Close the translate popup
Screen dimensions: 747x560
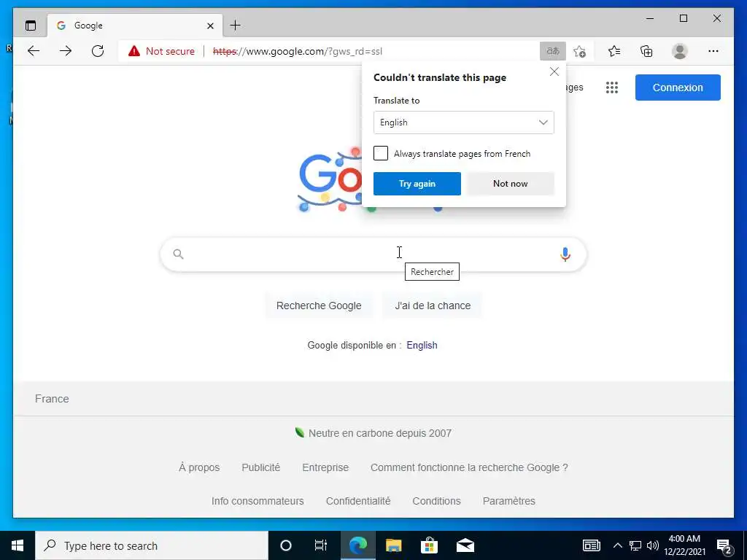pyautogui.click(x=554, y=71)
